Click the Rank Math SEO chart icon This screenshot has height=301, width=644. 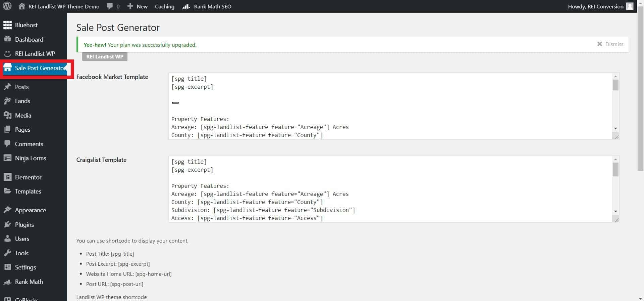[x=186, y=6]
